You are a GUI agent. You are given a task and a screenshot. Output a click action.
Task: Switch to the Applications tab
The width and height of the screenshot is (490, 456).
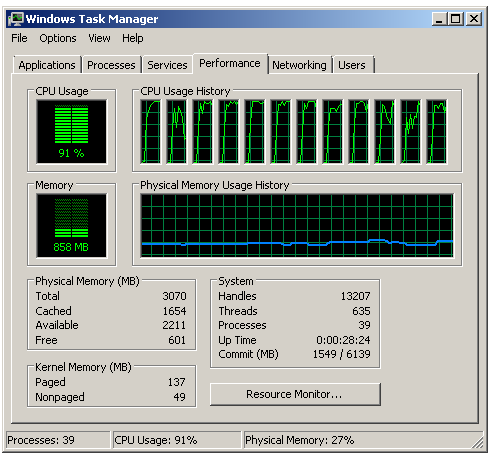pos(47,65)
